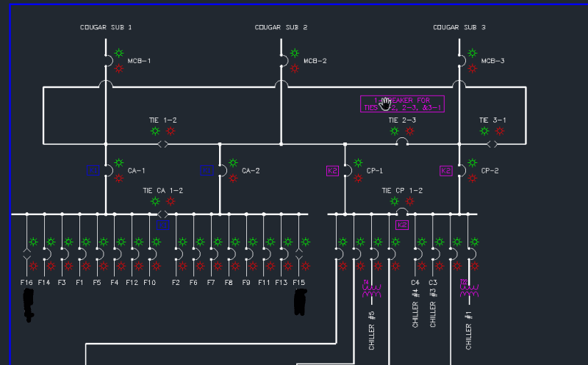Click the magenta K2 box beside CP-2
588x365 pixels.
coord(446,171)
